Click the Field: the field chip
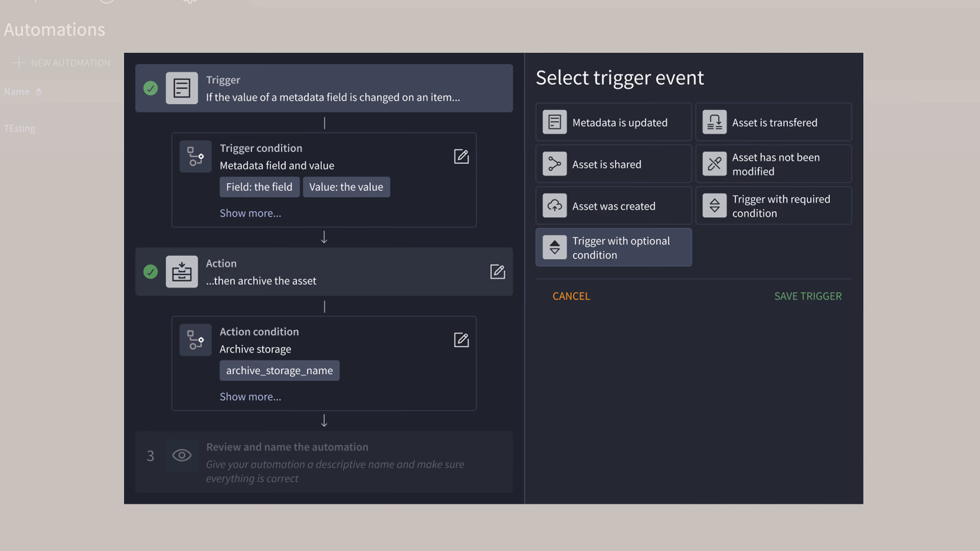980x551 pixels. (259, 187)
